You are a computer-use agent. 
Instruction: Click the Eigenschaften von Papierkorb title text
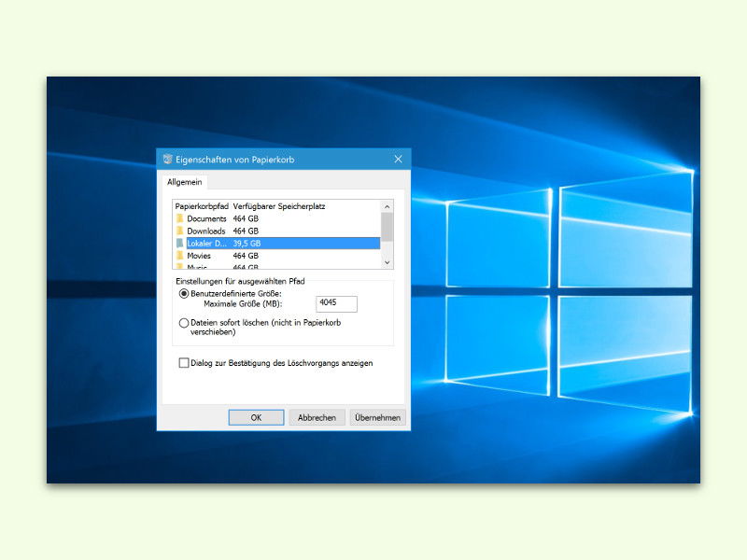(235, 160)
